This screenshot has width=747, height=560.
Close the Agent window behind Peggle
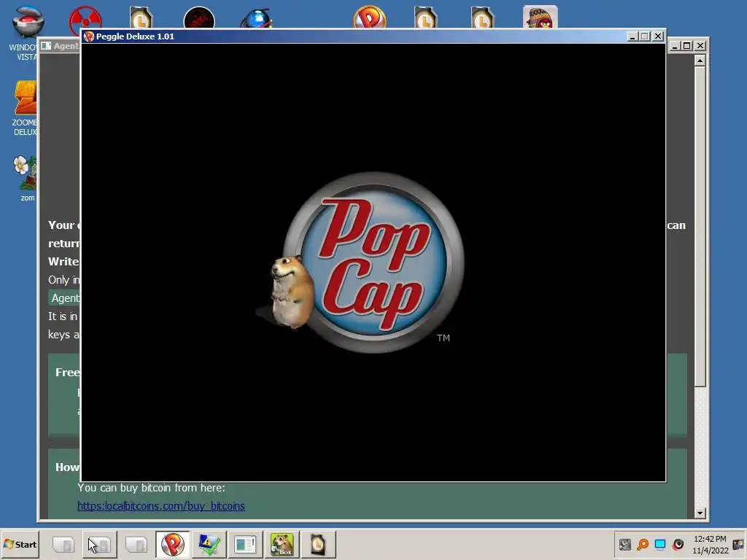coord(700,46)
